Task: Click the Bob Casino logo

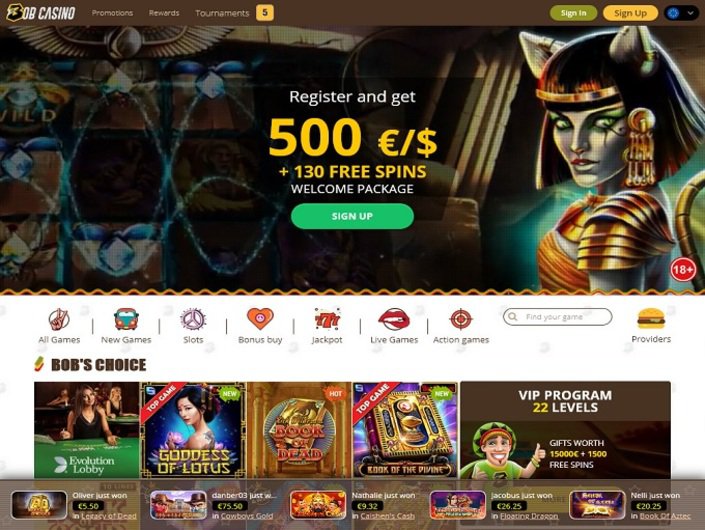Action: coord(41,13)
